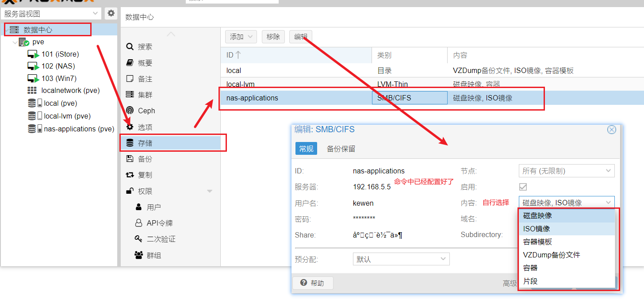The width and height of the screenshot is (644, 299).
Task: Select the nas-applications storage row
Action: click(432, 98)
